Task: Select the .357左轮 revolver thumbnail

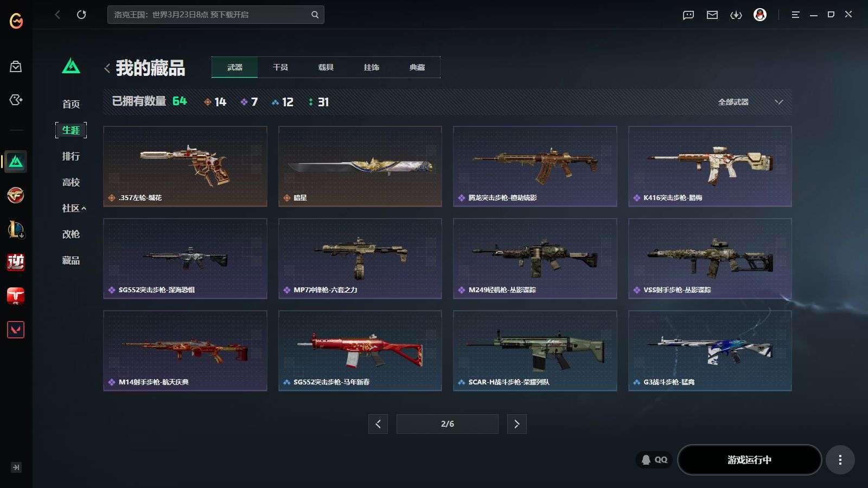Action: click(185, 166)
